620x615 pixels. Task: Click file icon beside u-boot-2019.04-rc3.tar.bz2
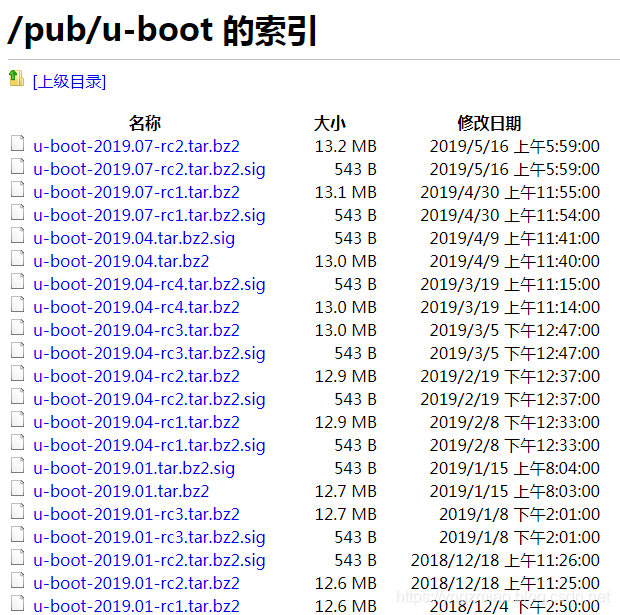pyautogui.click(x=17, y=327)
